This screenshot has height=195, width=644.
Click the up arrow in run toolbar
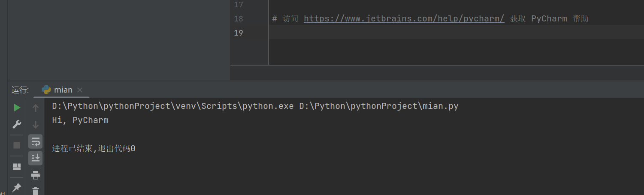coord(36,108)
